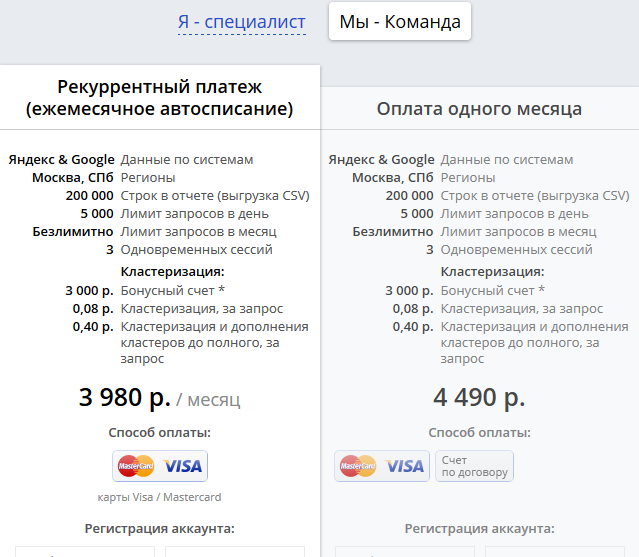The image size is (639, 557).
Task: Click Visa logo under recurring payment plan
Action: [x=183, y=466]
